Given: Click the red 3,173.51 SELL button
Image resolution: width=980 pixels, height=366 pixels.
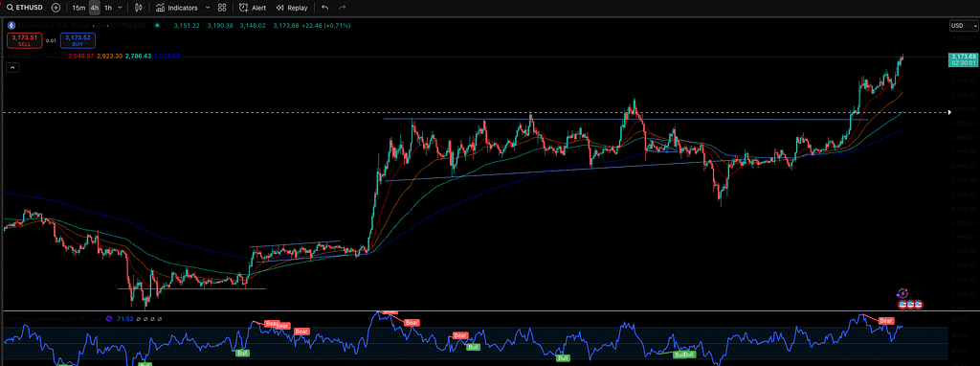Looking at the screenshot, I should tap(24, 40).
